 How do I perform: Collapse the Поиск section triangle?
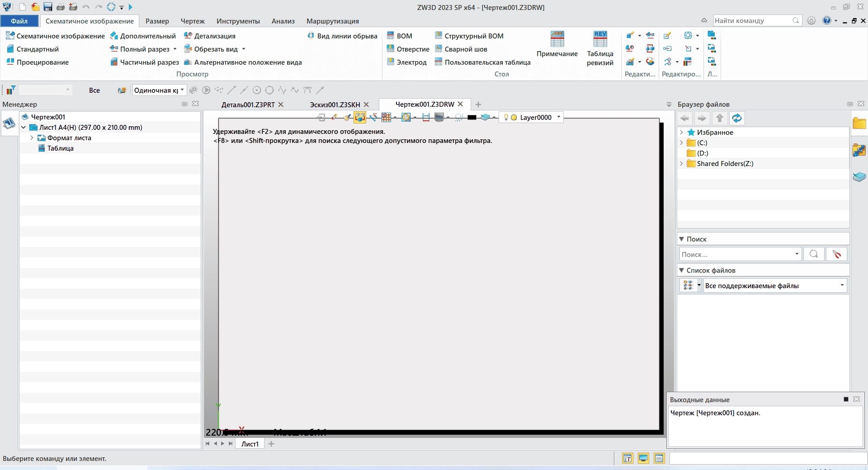682,239
